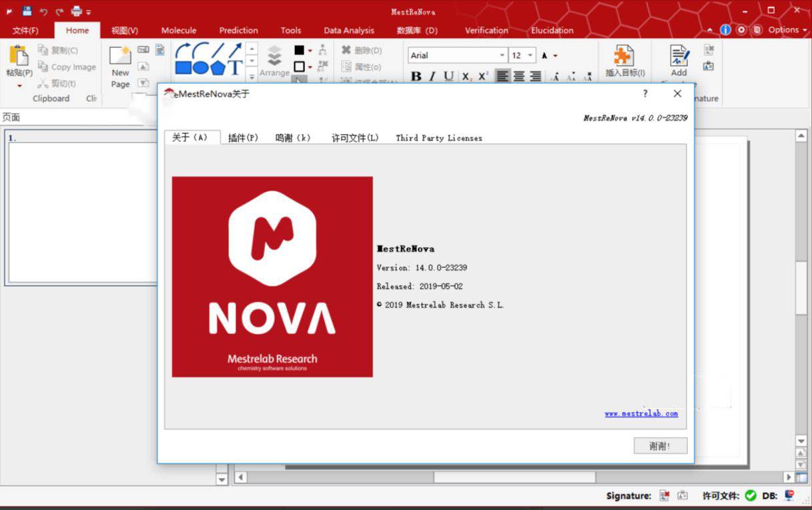Click the 剪切(t) cut command
The width and height of the screenshot is (812, 510).
pyautogui.click(x=57, y=83)
